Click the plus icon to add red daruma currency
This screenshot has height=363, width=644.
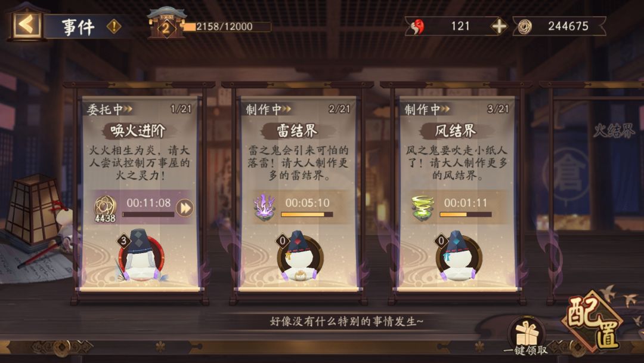[499, 26]
